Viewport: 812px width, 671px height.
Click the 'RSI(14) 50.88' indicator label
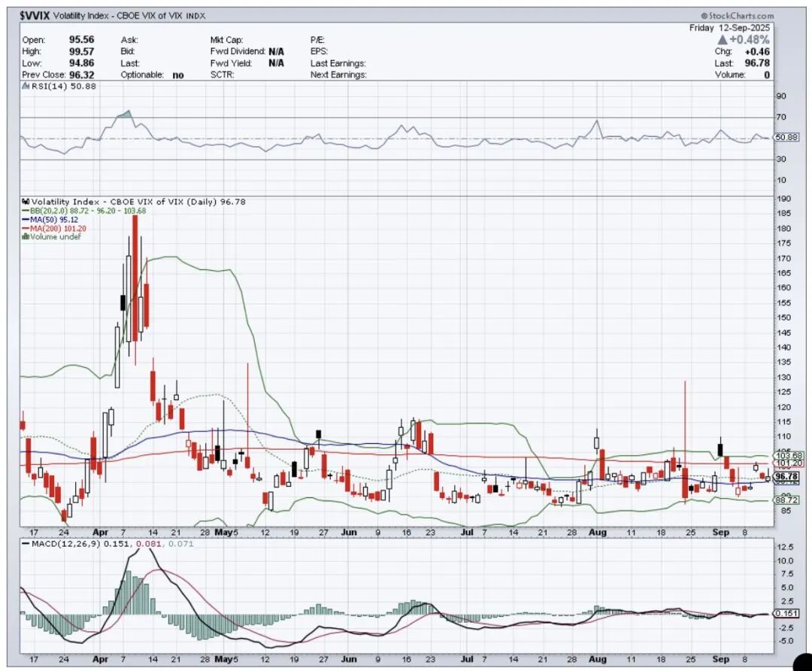pyautogui.click(x=64, y=87)
